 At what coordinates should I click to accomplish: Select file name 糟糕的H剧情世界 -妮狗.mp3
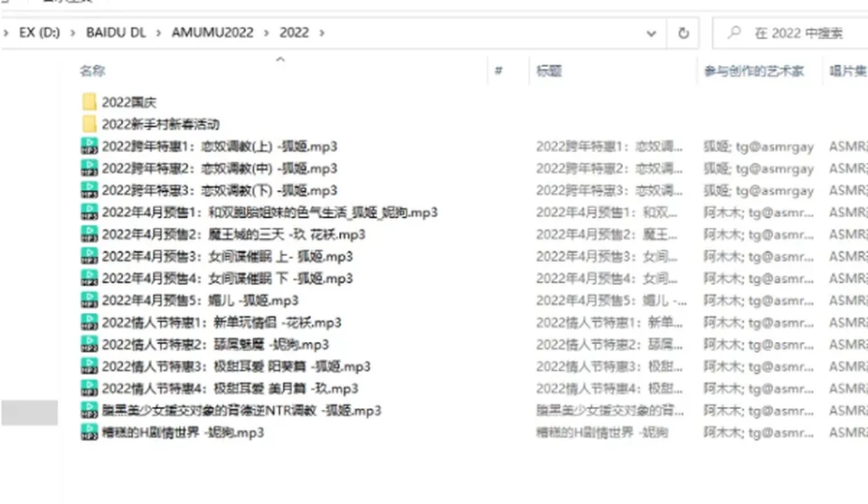(x=183, y=433)
